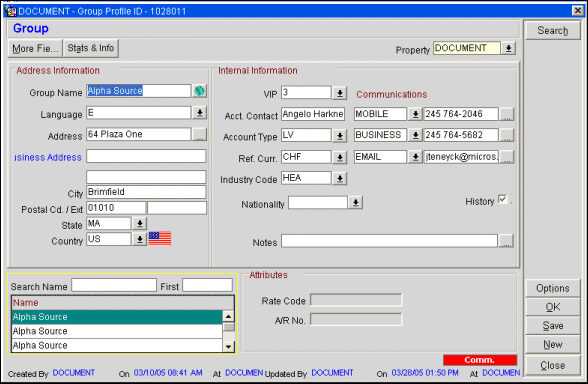Expand the Ref. Curr. dropdown arrow
The image size is (588, 384).
tap(340, 158)
